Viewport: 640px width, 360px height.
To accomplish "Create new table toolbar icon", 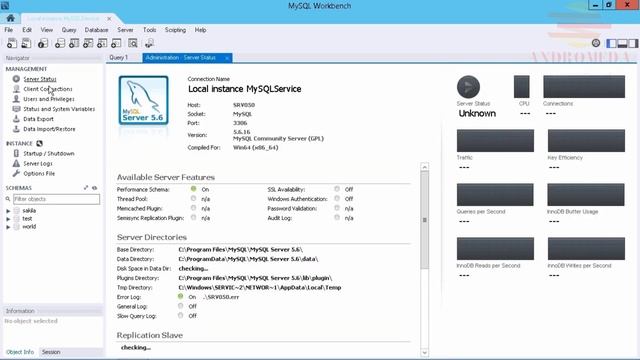I will pos(74,43).
